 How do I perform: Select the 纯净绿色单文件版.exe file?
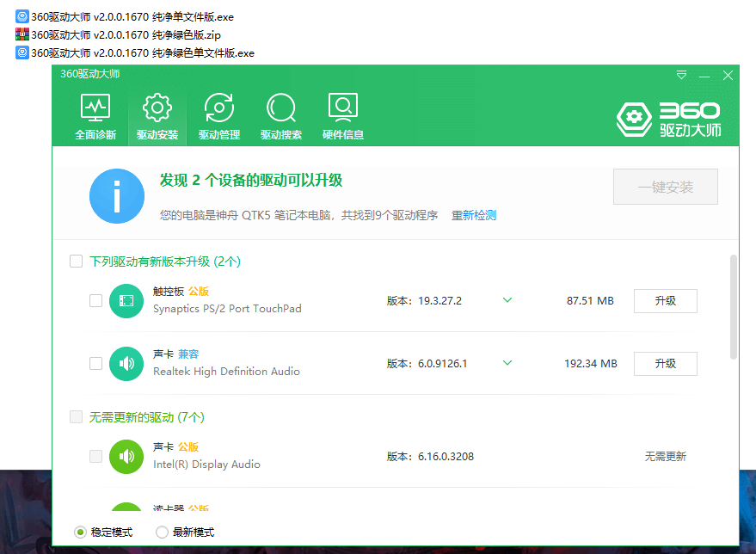135,52
